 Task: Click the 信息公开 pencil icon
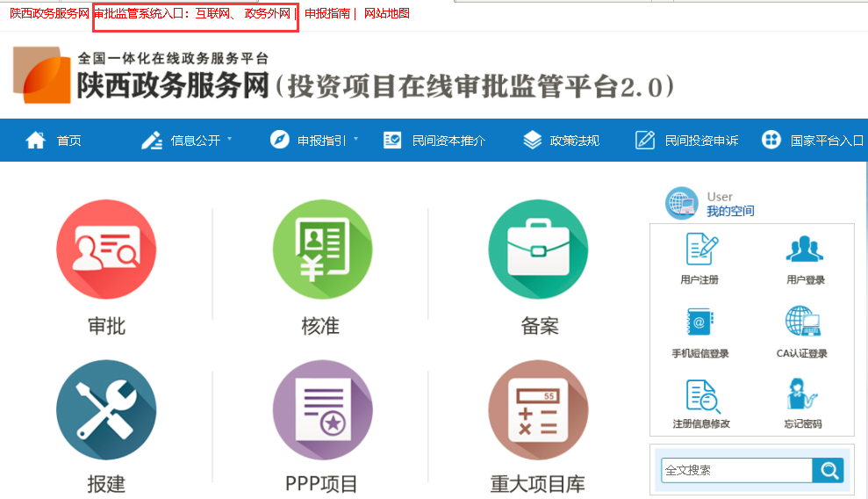pos(152,141)
